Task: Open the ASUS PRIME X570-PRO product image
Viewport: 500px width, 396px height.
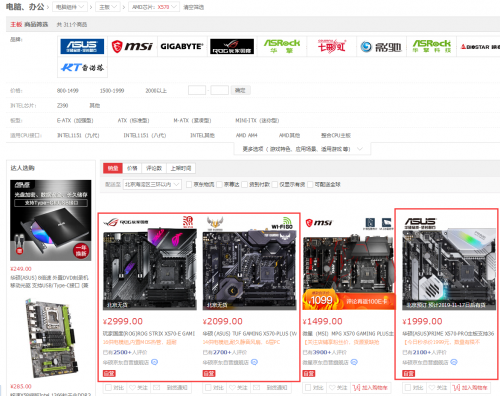Action: coord(449,269)
